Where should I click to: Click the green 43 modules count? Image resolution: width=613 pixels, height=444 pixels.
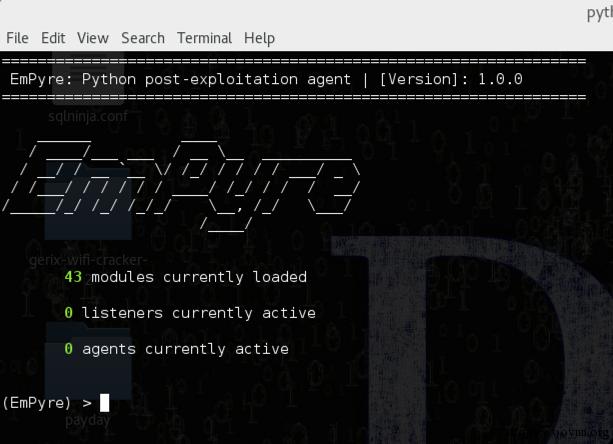(x=73, y=277)
